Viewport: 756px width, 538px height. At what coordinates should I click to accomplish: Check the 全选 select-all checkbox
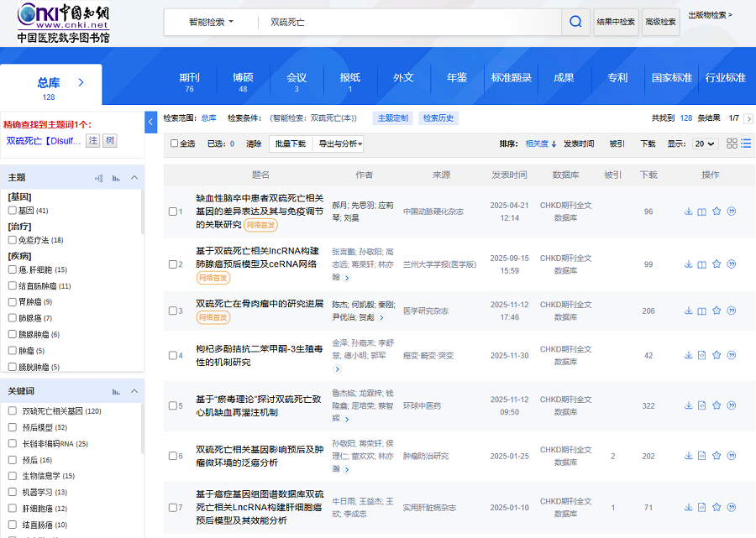click(x=175, y=144)
